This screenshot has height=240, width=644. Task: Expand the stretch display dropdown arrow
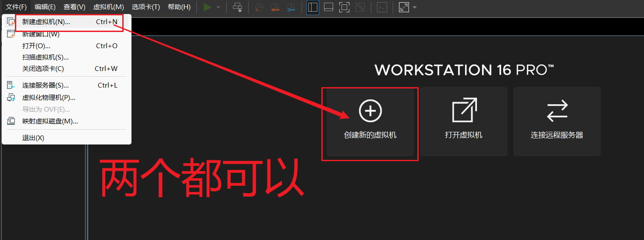tap(415, 7)
